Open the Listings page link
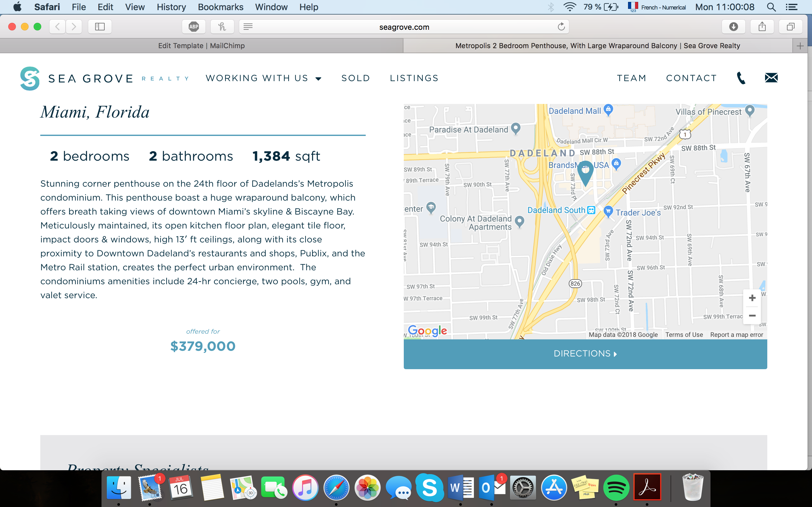The height and width of the screenshot is (507, 812). (x=414, y=78)
